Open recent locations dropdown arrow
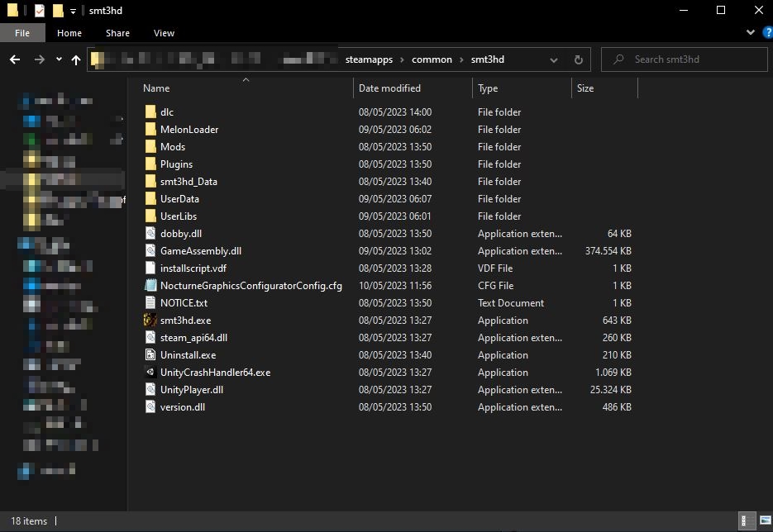This screenshot has height=532, width=773. coord(59,59)
